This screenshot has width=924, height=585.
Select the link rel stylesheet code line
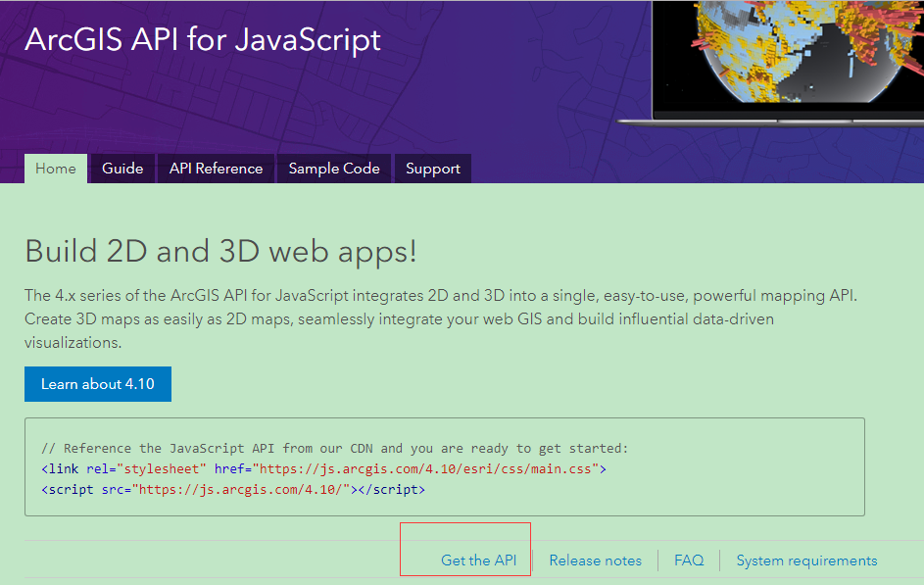click(324, 468)
